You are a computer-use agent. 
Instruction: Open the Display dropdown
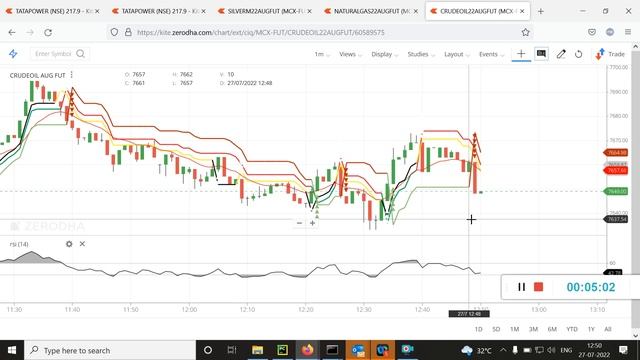coord(384,54)
